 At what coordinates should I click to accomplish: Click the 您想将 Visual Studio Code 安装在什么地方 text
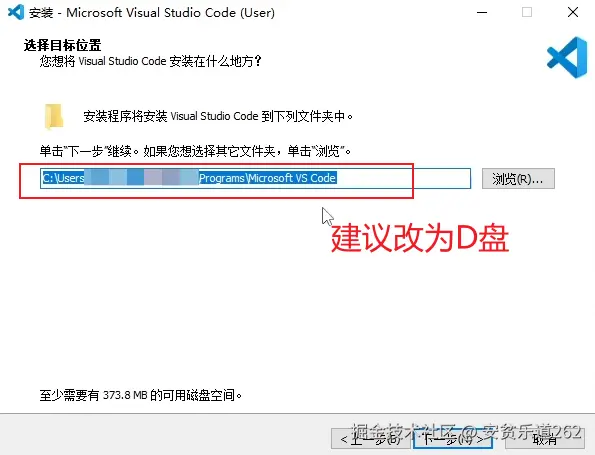pos(151,61)
